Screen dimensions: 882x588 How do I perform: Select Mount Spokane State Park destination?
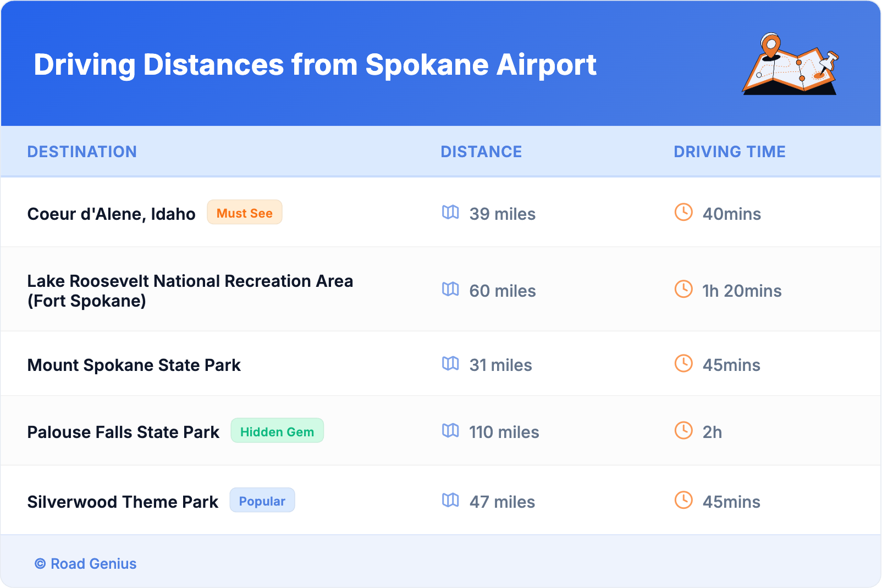pos(134,365)
